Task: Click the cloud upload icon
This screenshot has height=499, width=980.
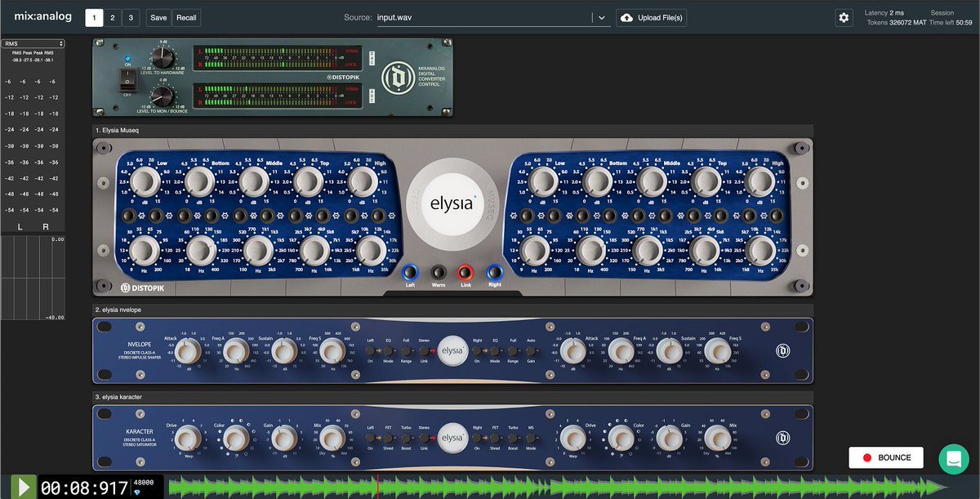Action: (626, 17)
